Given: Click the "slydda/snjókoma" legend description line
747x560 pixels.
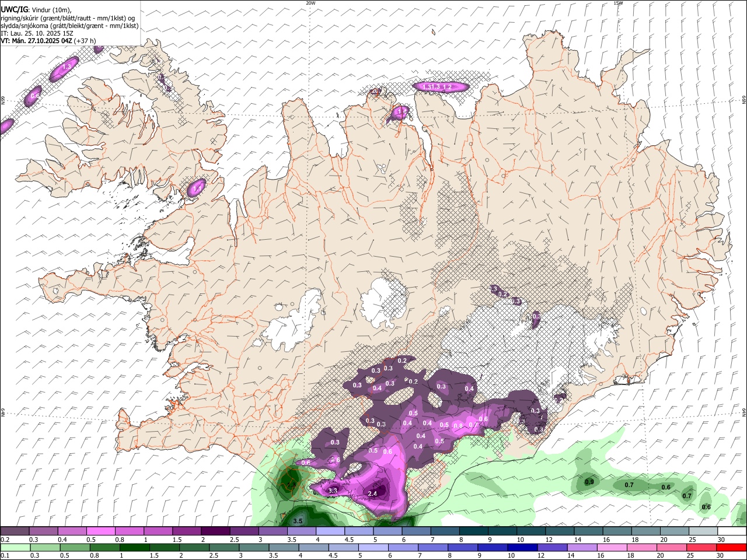Looking at the screenshot, I should coord(69,26).
